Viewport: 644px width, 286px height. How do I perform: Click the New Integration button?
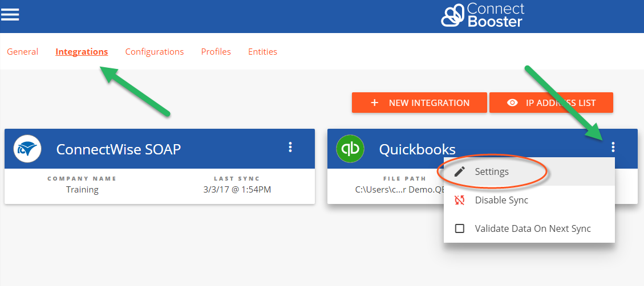tap(419, 103)
